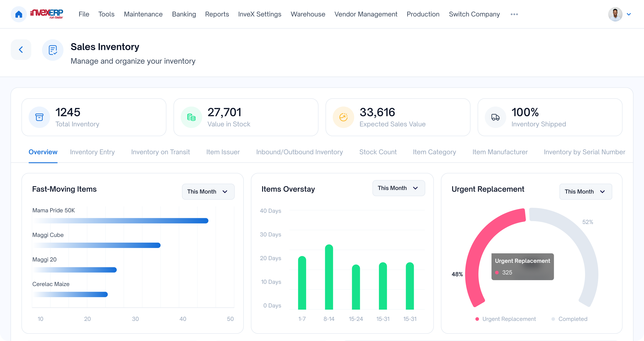Click the Expected Sales Value icon
Screen dimensions: 644x341
(x=343, y=117)
